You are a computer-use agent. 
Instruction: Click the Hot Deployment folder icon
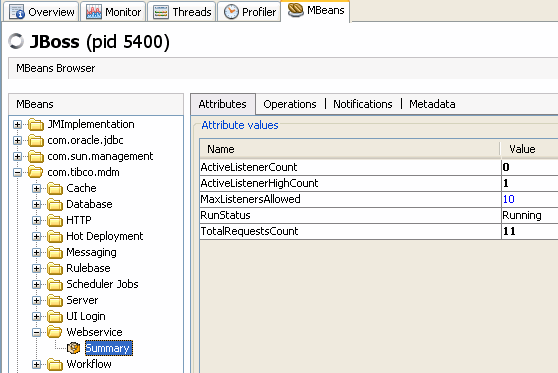click(55, 237)
